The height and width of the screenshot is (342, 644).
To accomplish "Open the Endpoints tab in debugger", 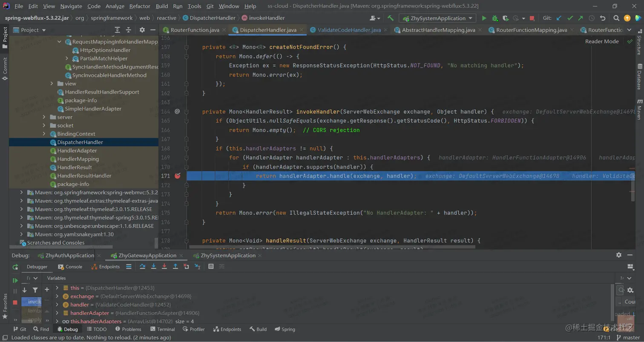I will pyautogui.click(x=106, y=267).
